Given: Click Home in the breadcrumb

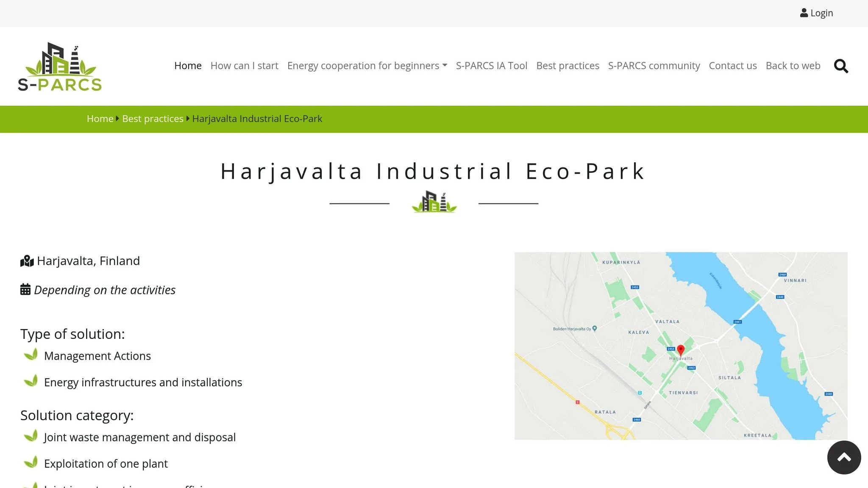Looking at the screenshot, I should click(100, 119).
